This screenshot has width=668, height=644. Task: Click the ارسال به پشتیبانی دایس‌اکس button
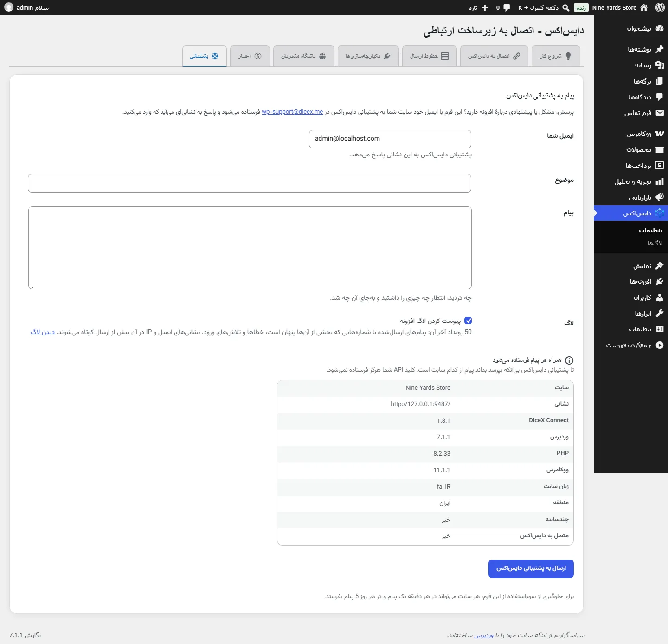pos(531,569)
